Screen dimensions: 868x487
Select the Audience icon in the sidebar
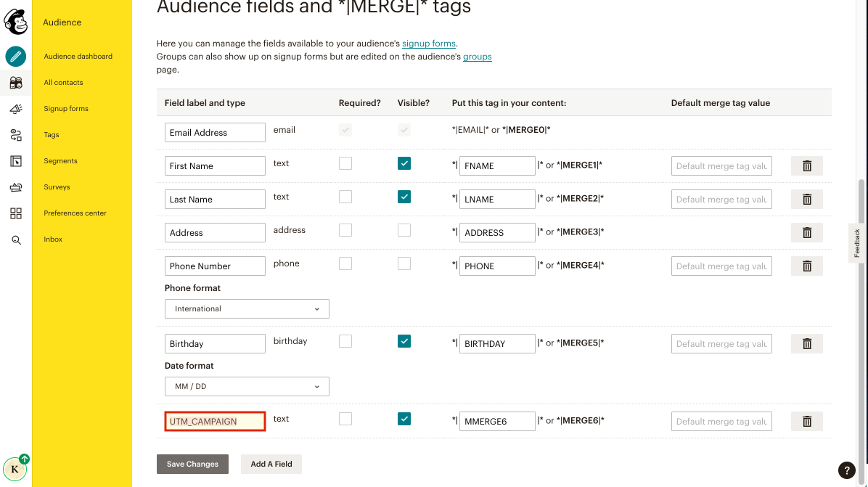tap(16, 82)
